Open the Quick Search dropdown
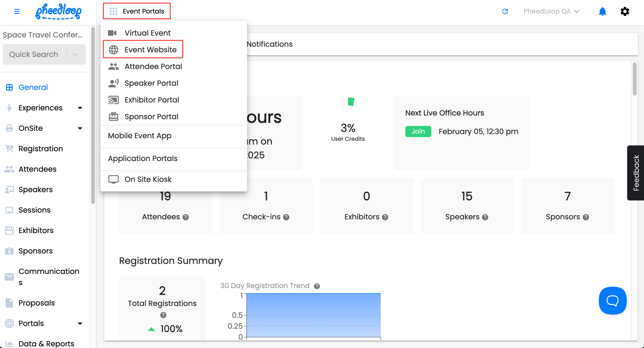This screenshot has width=644, height=348. click(75, 54)
